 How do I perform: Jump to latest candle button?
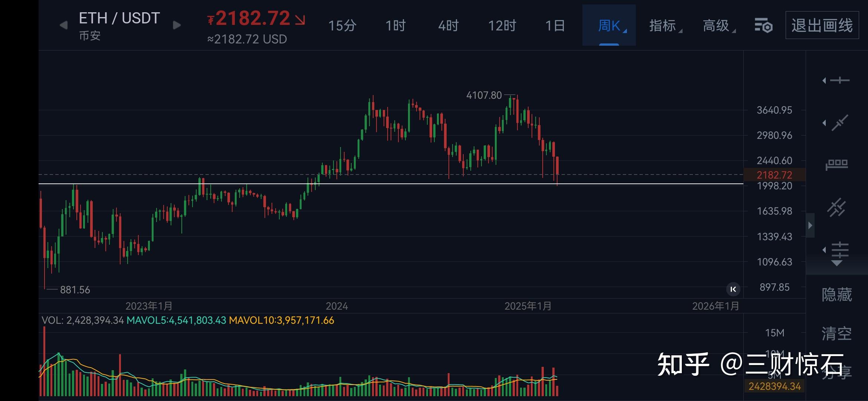point(733,289)
